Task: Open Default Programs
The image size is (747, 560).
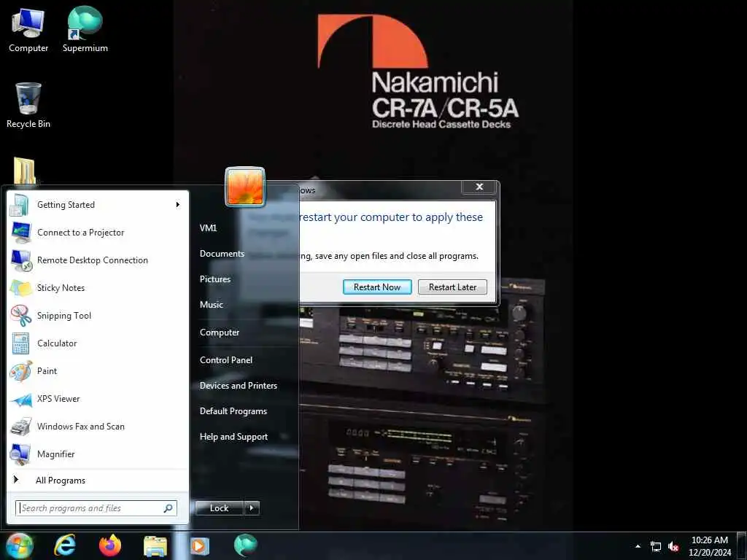Action: [233, 411]
